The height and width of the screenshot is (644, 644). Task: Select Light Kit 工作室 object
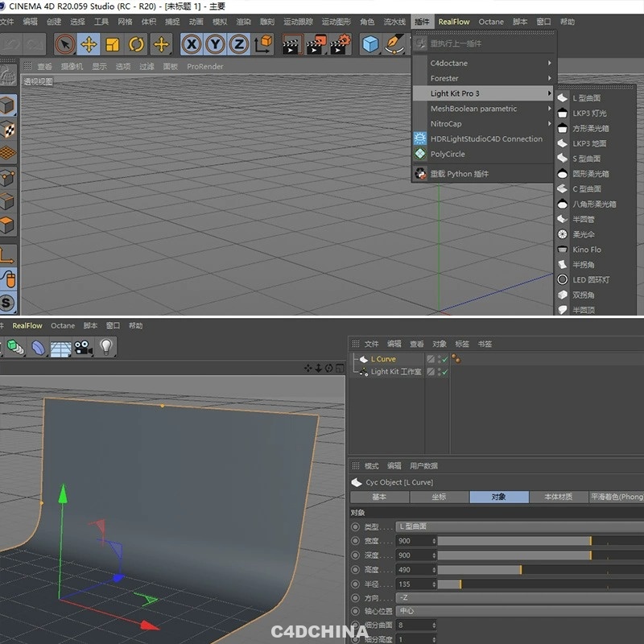[396, 372]
